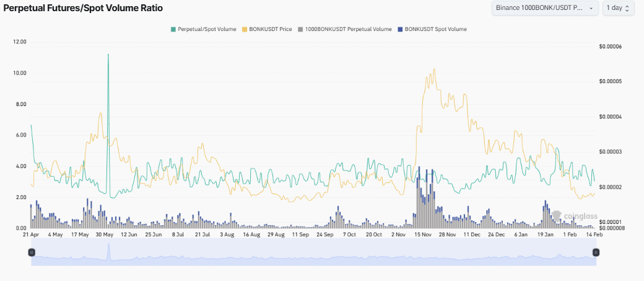
Task: Click the yellow BONKUSDT Price legend swatch
Action: [x=245, y=29]
